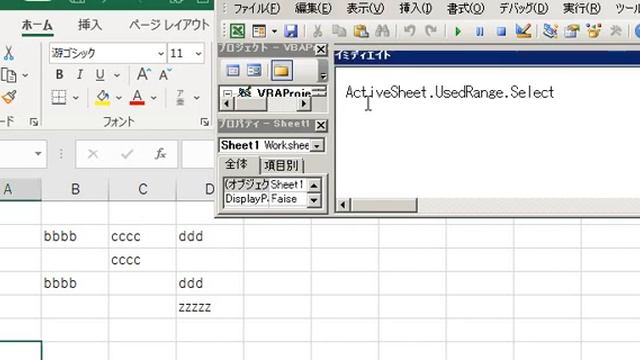Open the ページ レイアウト ribbon tab
Image resolution: width=640 pixels, height=360 pixels.
click(169, 25)
